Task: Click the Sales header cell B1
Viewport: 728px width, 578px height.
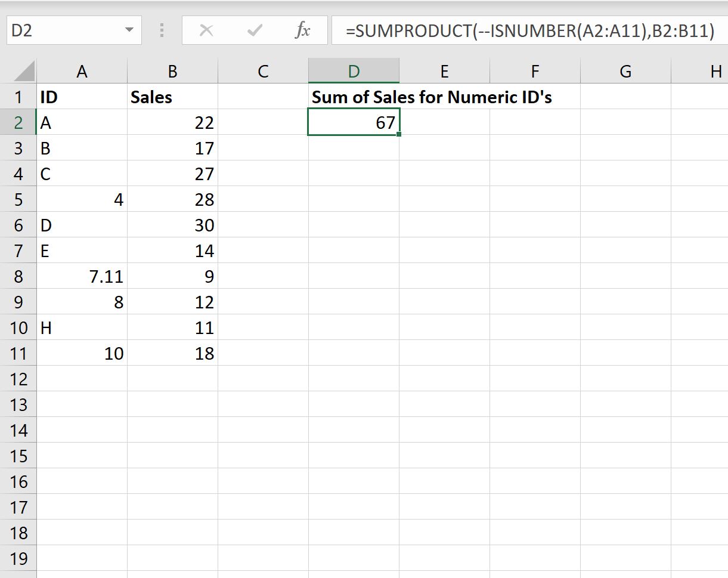Action: point(172,97)
